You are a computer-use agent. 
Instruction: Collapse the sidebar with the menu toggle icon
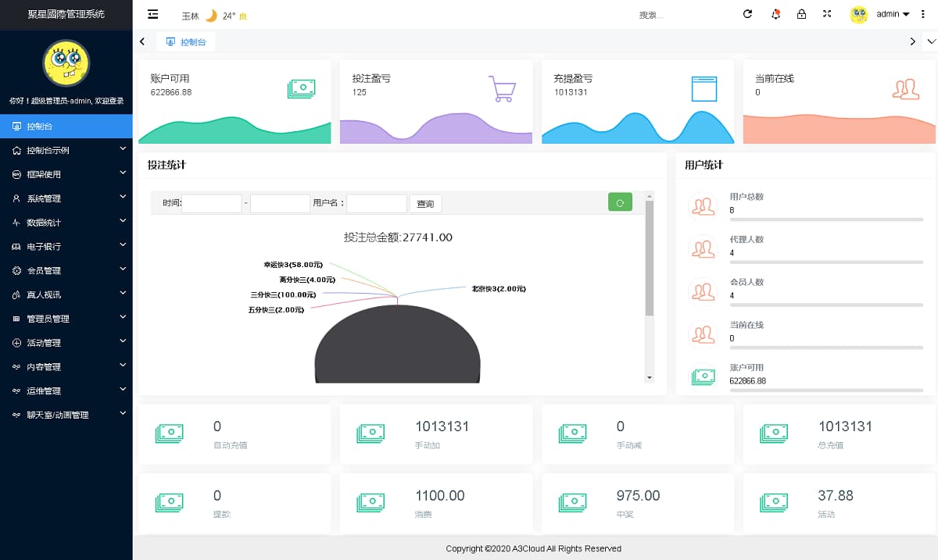coord(152,14)
